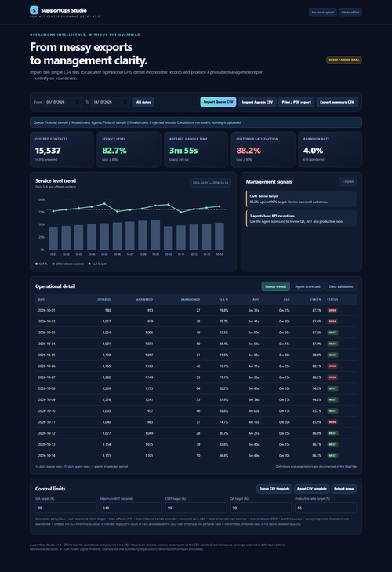Click the Service level trend heading

pos(56,181)
